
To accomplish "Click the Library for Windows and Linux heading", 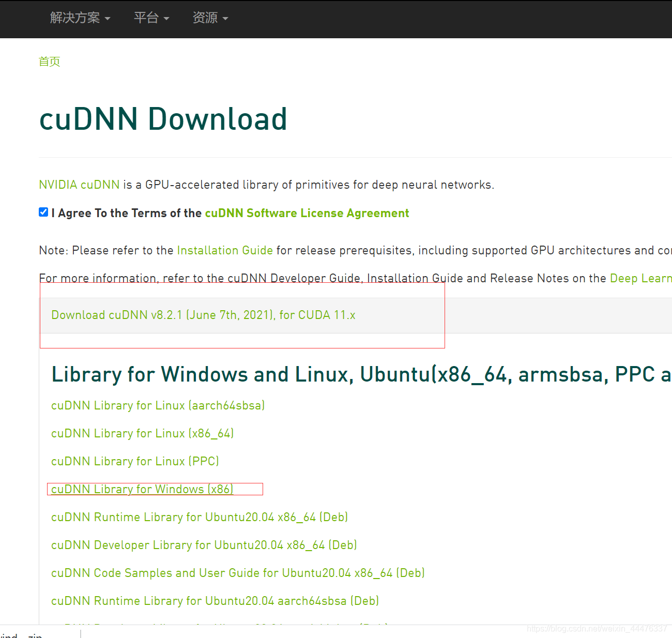I will [361, 374].
